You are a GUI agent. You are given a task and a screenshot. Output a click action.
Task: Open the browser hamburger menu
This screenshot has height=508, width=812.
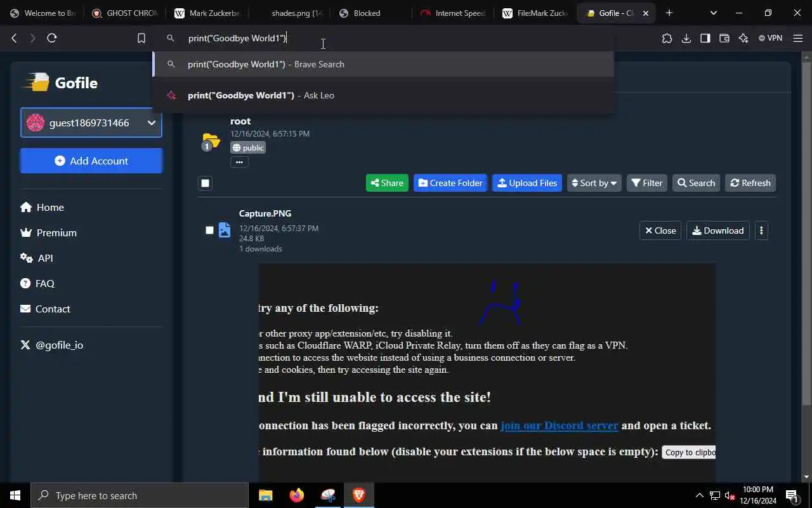798,38
